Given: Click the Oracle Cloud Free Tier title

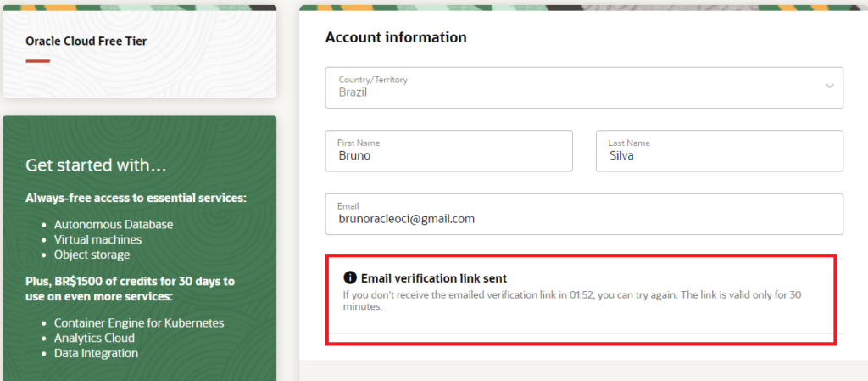Looking at the screenshot, I should [x=86, y=41].
